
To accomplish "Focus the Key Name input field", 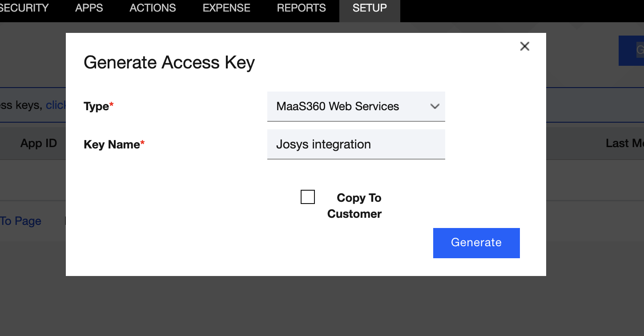I will pyautogui.click(x=356, y=144).
